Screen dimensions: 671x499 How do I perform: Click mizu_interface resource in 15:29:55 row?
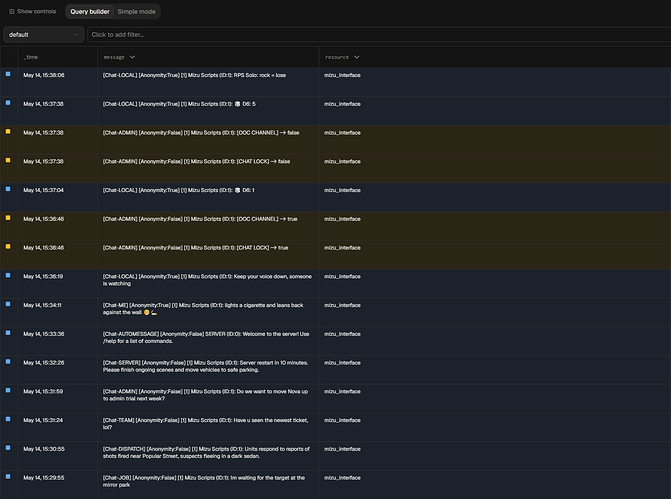click(x=342, y=478)
